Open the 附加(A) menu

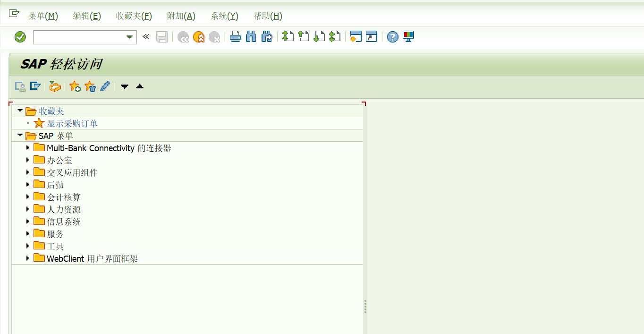coord(181,16)
